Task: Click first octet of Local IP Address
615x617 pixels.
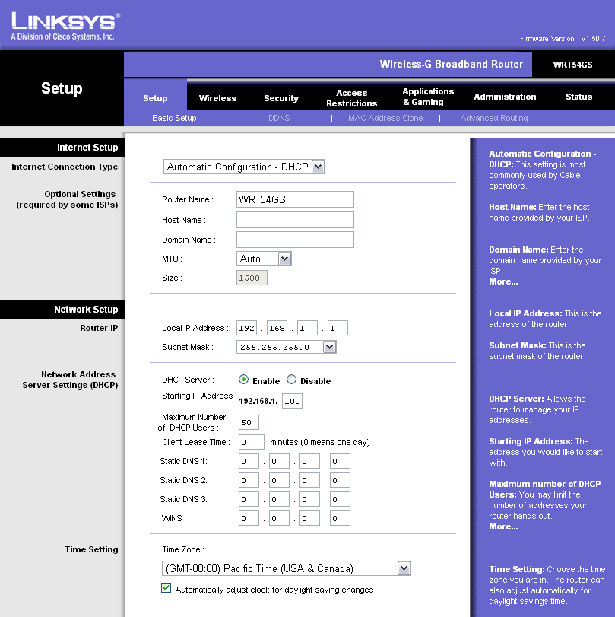Action: 246,328
